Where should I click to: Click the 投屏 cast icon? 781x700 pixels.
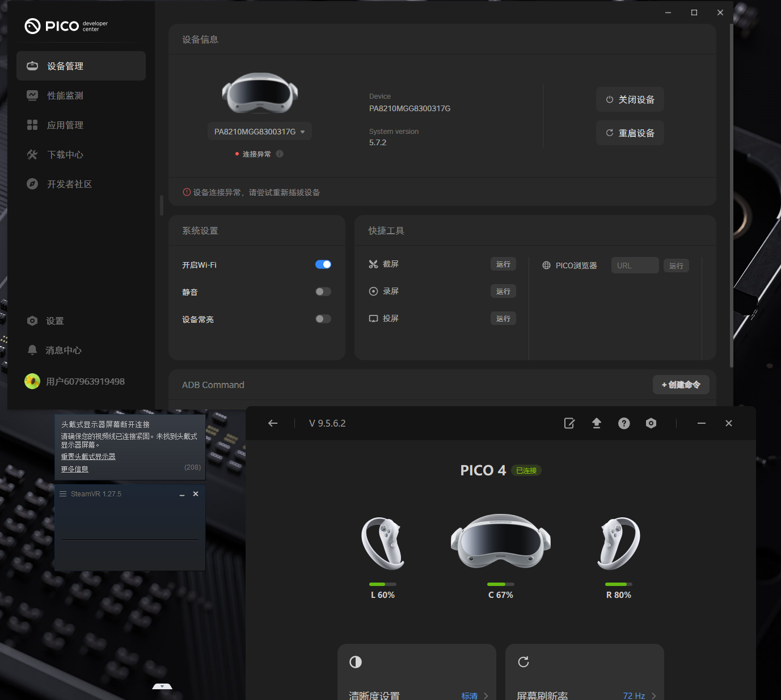(373, 319)
